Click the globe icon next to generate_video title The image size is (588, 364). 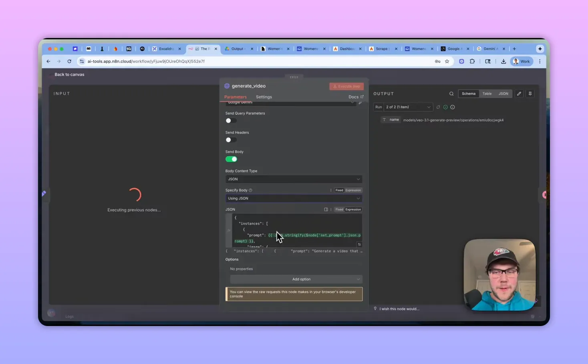227,86
